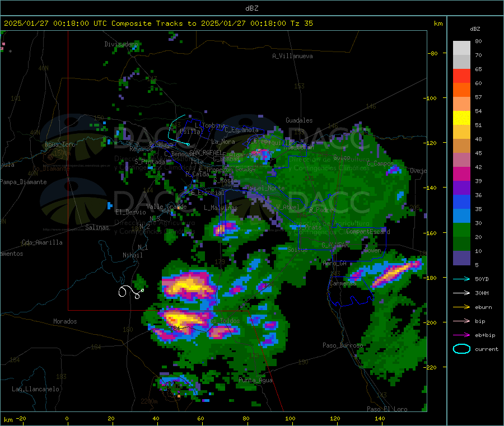Pick the gold swatch between 51 and 48
The width and height of the screenshot is (504, 426).
461,132
